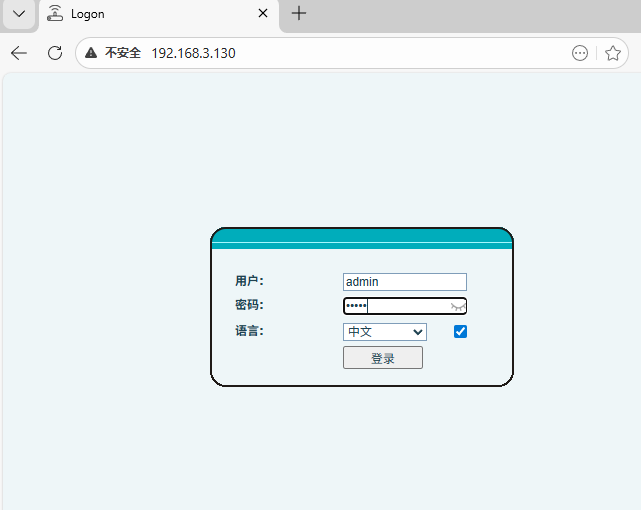Click the 不安全 security label

(x=123, y=53)
